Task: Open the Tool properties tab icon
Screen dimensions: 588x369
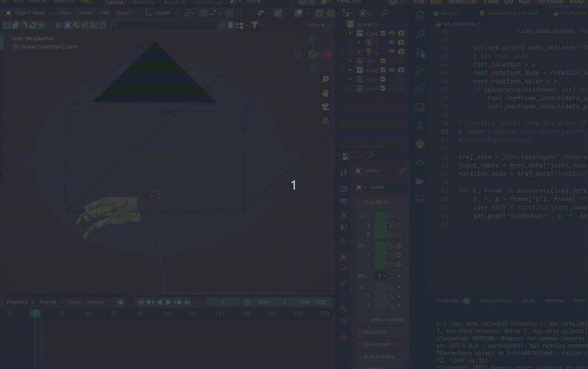Action: 344,173
